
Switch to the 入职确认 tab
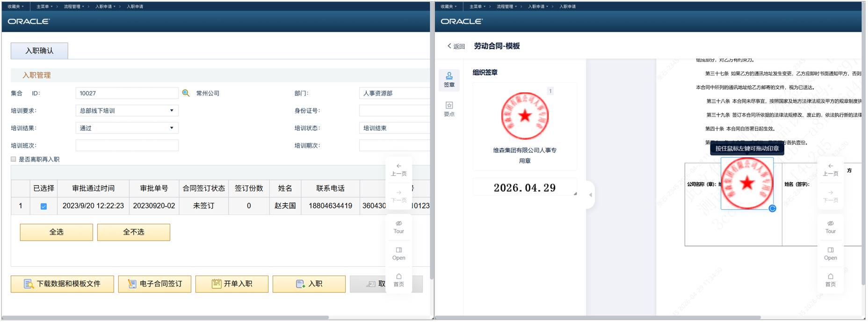click(x=39, y=50)
